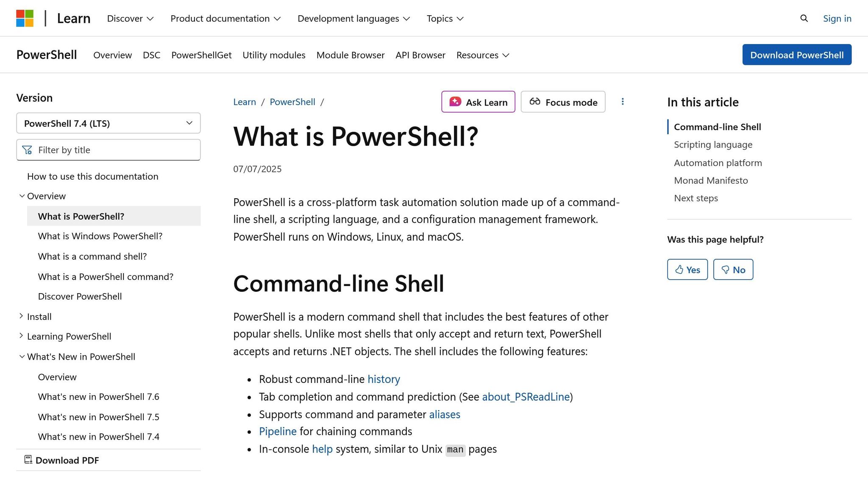This screenshot has height=488, width=868.
Task: Switch to the API Browser tab
Action: pyautogui.click(x=420, y=55)
